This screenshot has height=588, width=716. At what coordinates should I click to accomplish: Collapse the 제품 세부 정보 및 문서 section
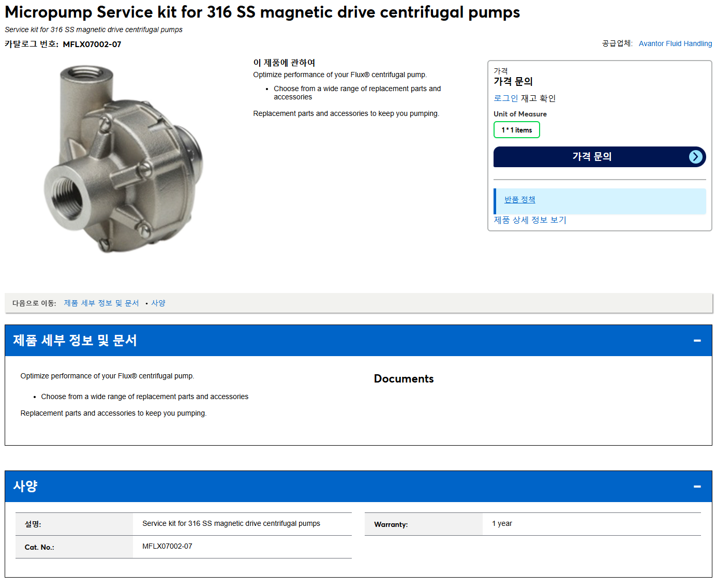(x=697, y=341)
